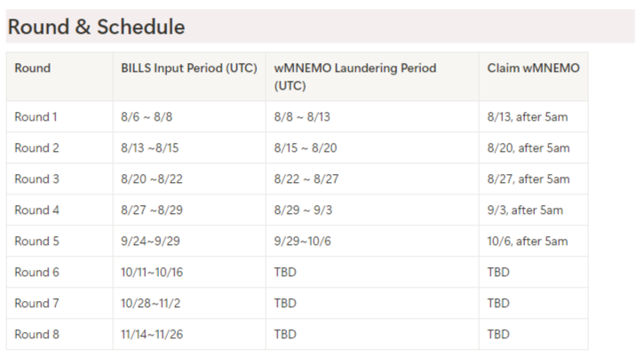The image size is (644, 356).
Task: Select the 9/24~9/29 input period cell
Action: point(150,241)
